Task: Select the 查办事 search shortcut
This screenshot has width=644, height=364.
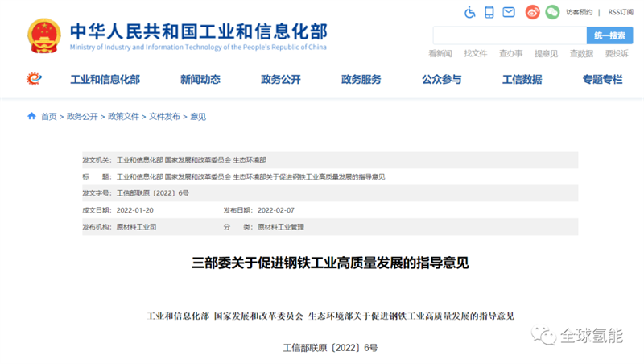Action: click(510, 53)
